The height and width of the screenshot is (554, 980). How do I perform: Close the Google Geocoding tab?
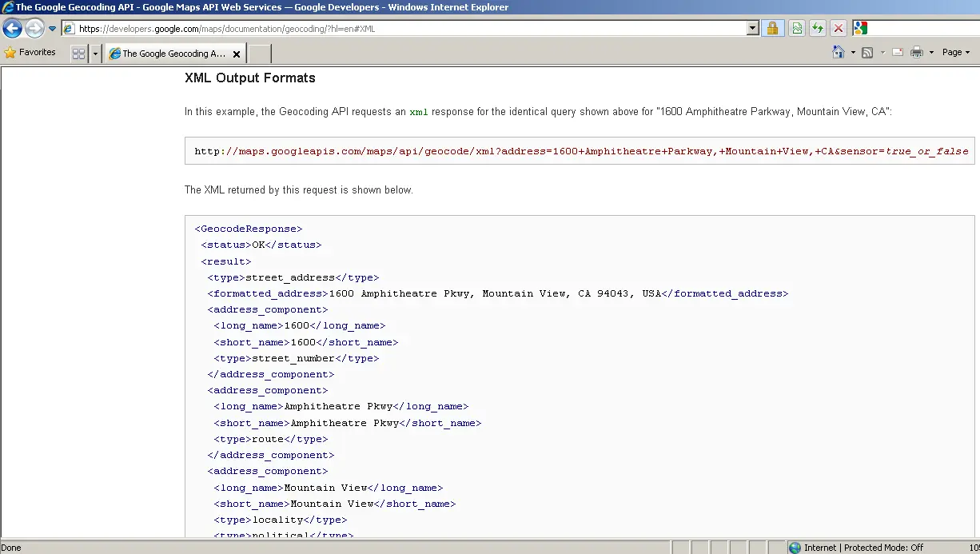tap(237, 54)
